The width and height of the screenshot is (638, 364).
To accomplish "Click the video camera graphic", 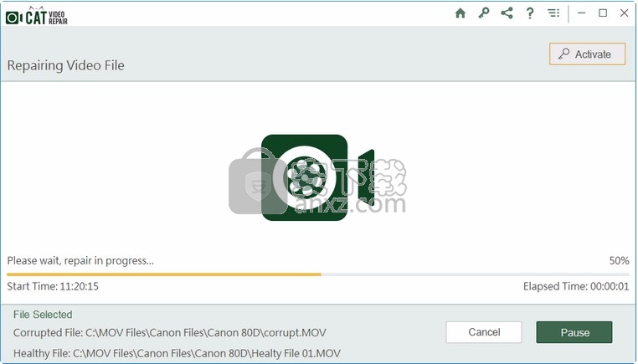I will click(317, 177).
